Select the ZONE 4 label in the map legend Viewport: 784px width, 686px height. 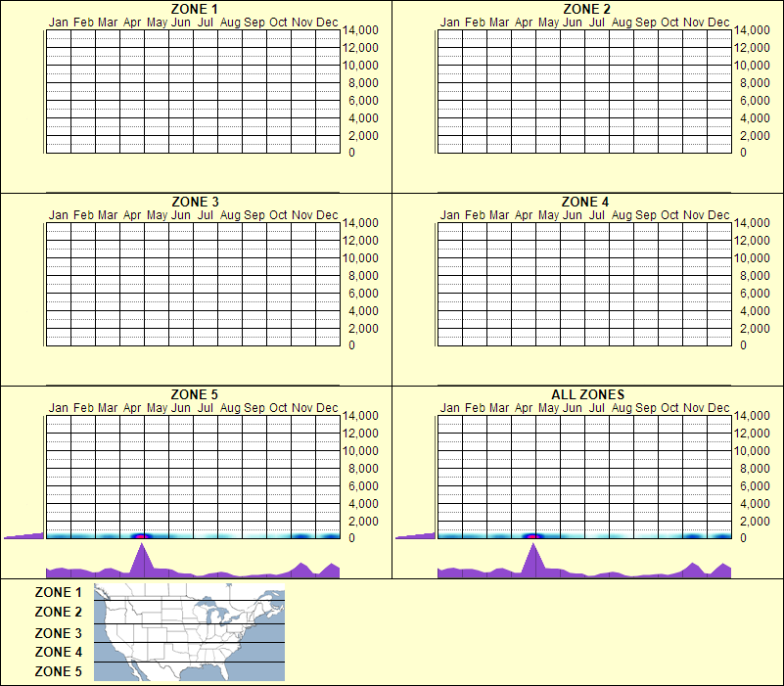[58, 652]
